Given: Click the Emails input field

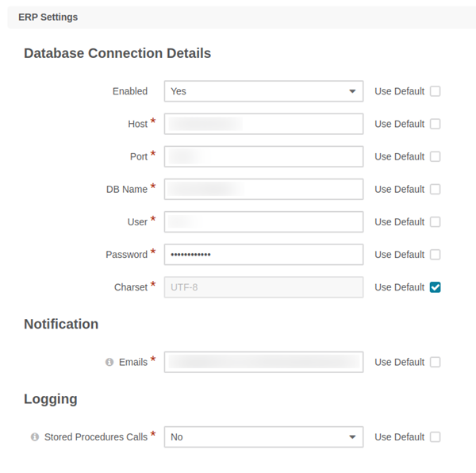Looking at the screenshot, I should pos(263,362).
